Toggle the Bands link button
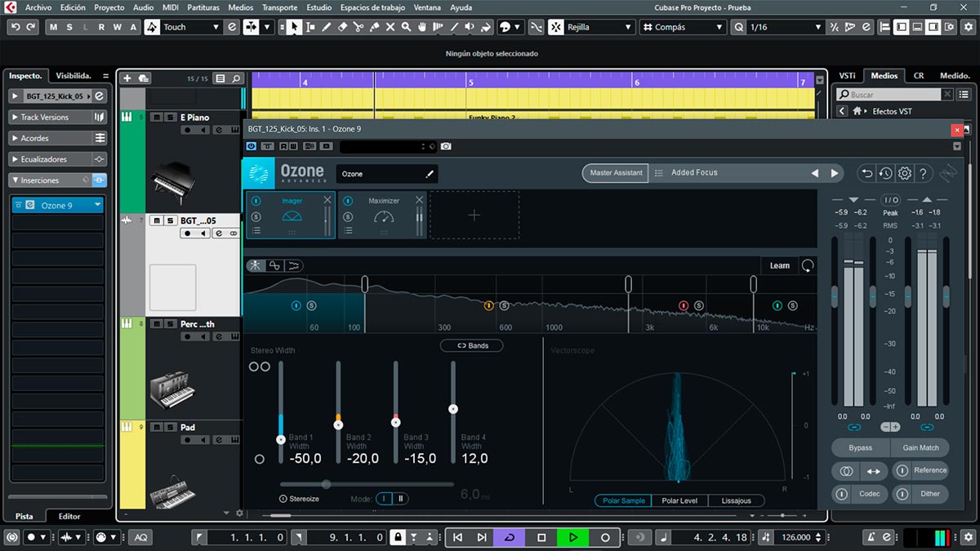Image resolution: width=980 pixels, height=551 pixels. [472, 345]
